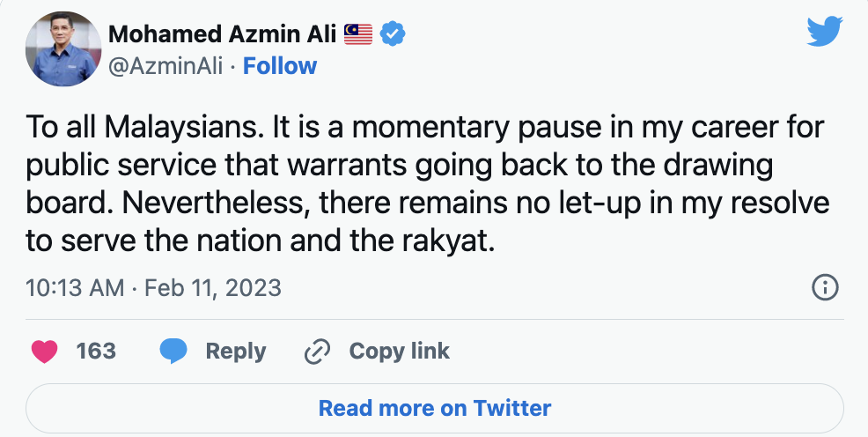This screenshot has width=868, height=437.
Task: Open the tweet info circle icon
Action: tap(824, 287)
